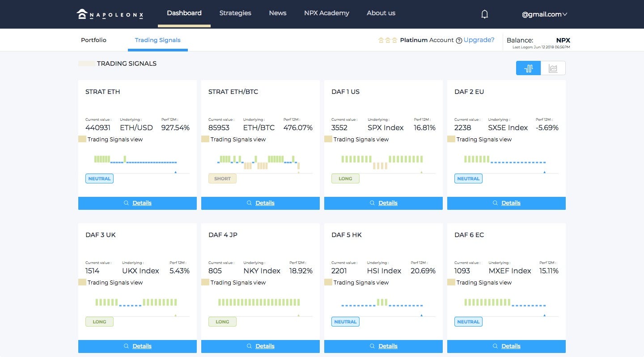Switch to line chart view
This screenshot has width=644, height=357.
point(553,68)
